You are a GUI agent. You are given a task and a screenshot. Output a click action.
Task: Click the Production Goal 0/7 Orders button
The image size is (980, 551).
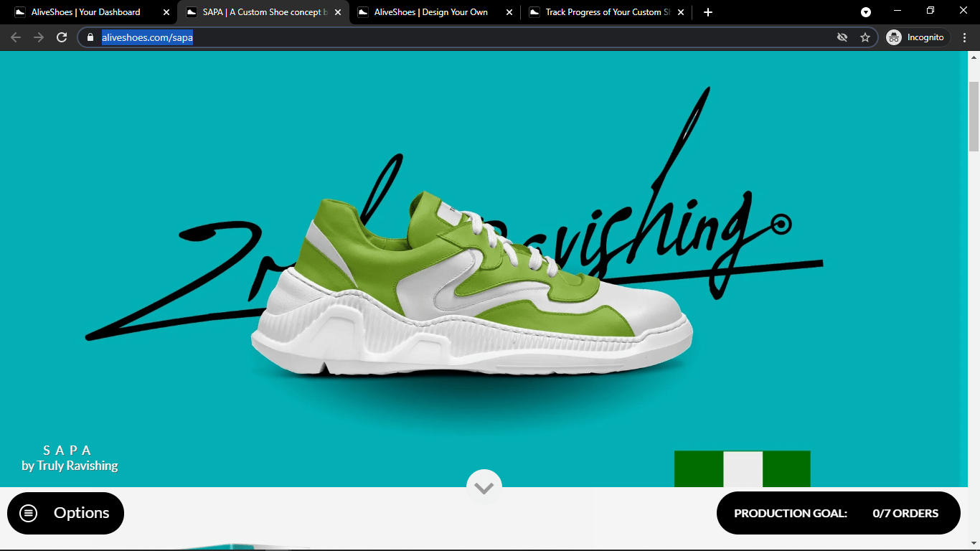pyautogui.click(x=838, y=513)
